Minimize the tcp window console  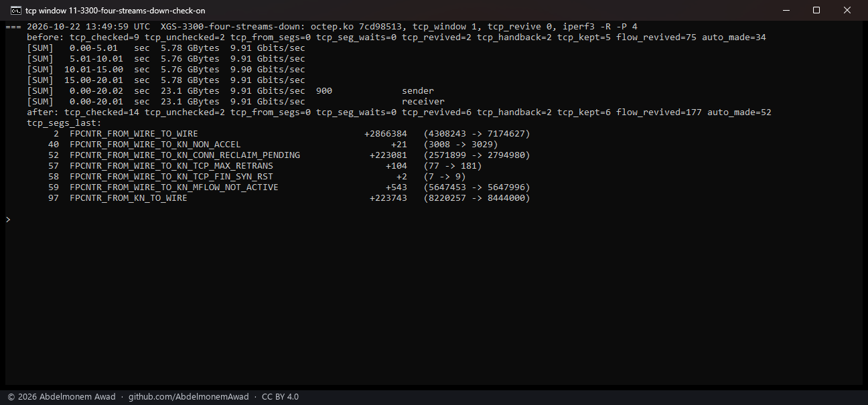coord(785,10)
